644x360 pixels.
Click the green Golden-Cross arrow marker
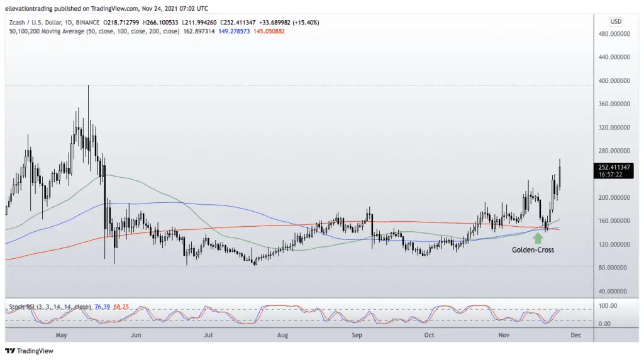point(538,238)
